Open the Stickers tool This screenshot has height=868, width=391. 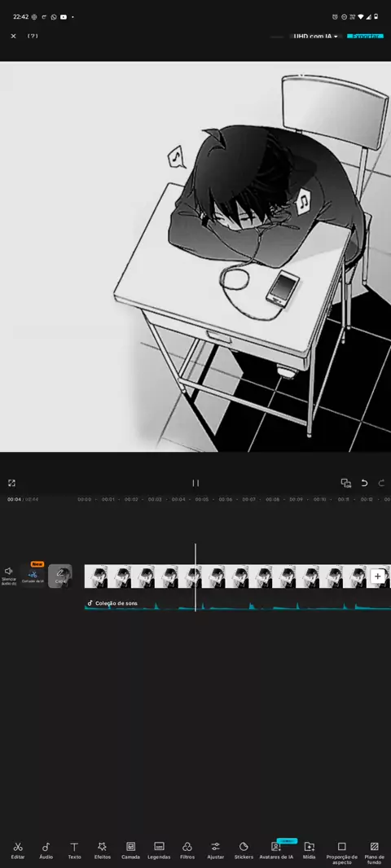pos(244,850)
